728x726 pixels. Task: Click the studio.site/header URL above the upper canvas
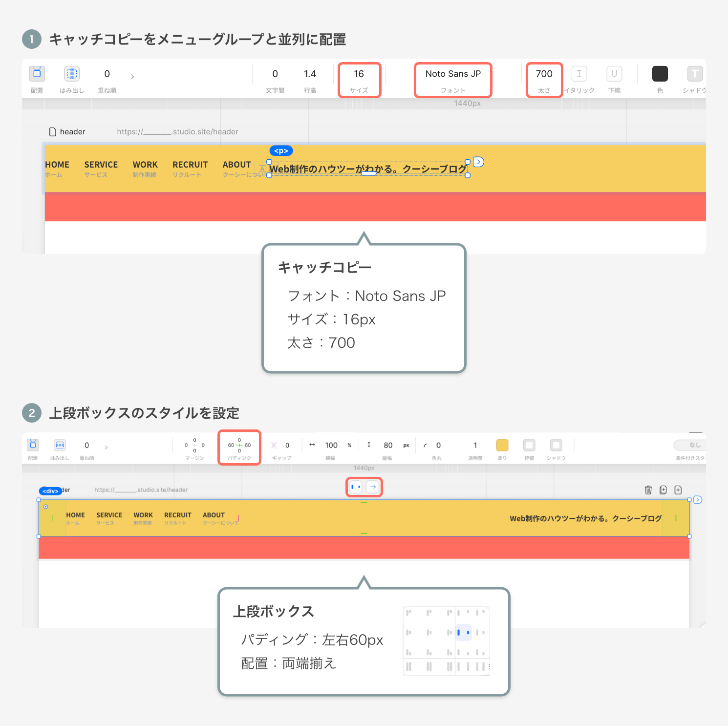pyautogui.click(x=178, y=132)
